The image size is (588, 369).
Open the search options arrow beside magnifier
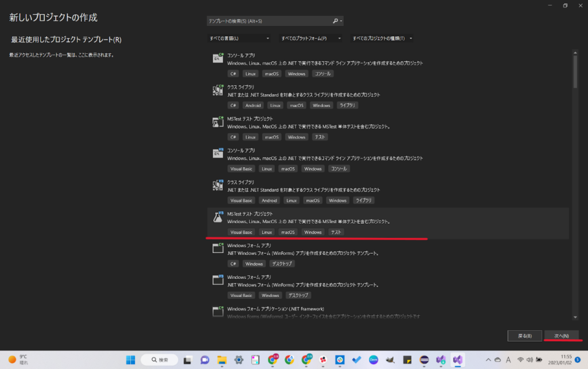(341, 21)
